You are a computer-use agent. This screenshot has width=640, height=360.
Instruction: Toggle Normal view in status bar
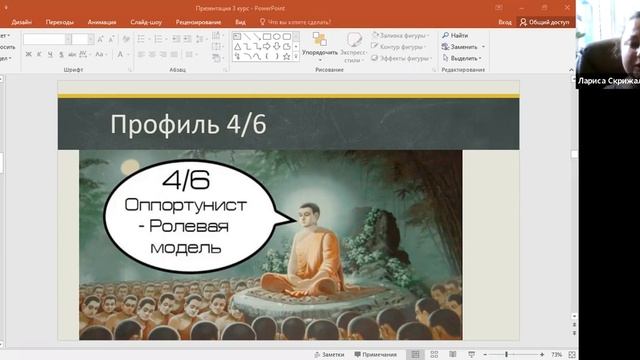(415, 354)
